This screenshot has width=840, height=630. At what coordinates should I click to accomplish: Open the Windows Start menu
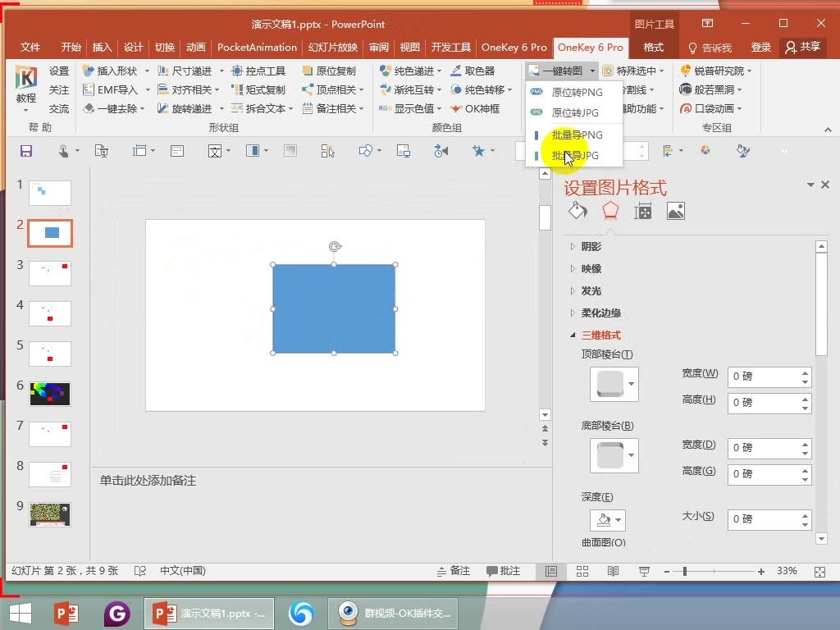21,614
